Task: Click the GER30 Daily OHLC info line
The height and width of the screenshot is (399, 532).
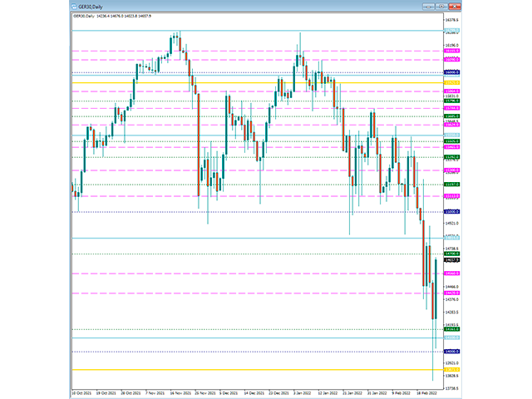Action: tap(112, 16)
